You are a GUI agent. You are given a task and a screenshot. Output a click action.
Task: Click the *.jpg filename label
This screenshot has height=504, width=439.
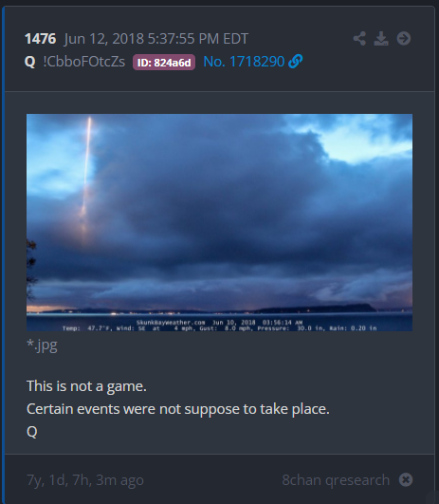(42, 345)
